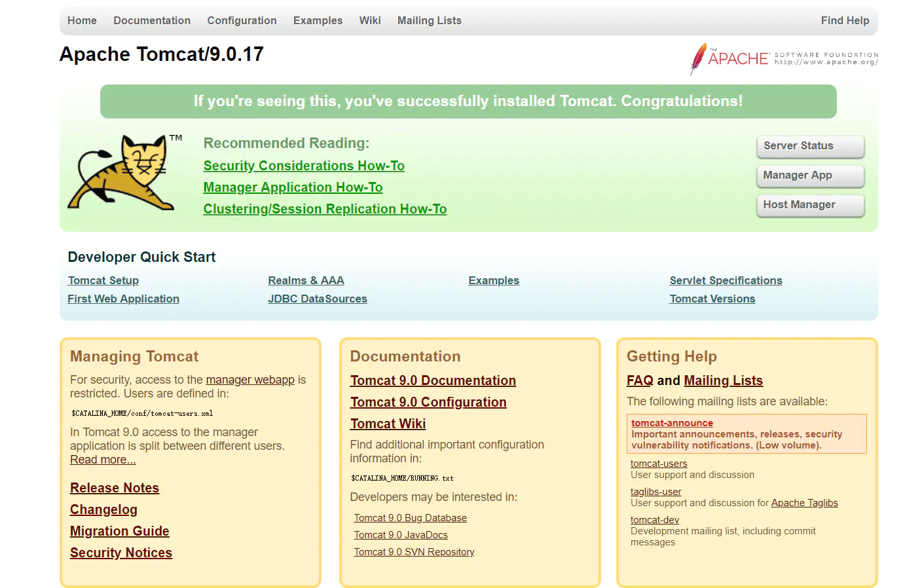Open the FAQ link in Getting Help
This screenshot has height=588, width=922.
(x=640, y=380)
